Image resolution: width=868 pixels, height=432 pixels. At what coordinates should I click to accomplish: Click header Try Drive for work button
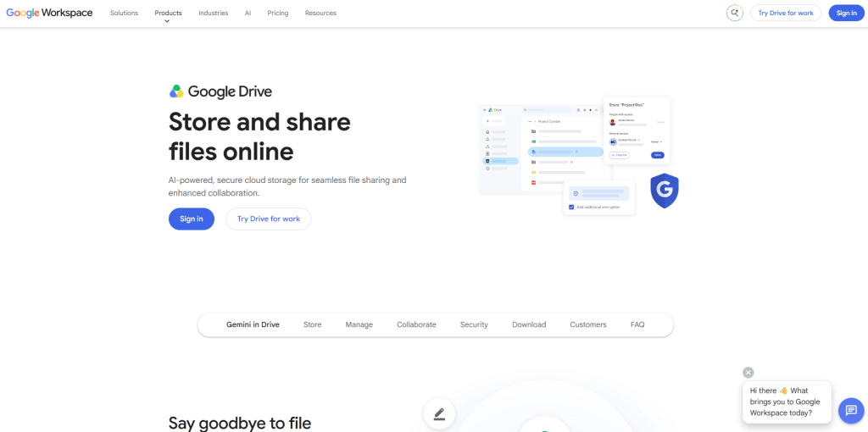tap(786, 13)
